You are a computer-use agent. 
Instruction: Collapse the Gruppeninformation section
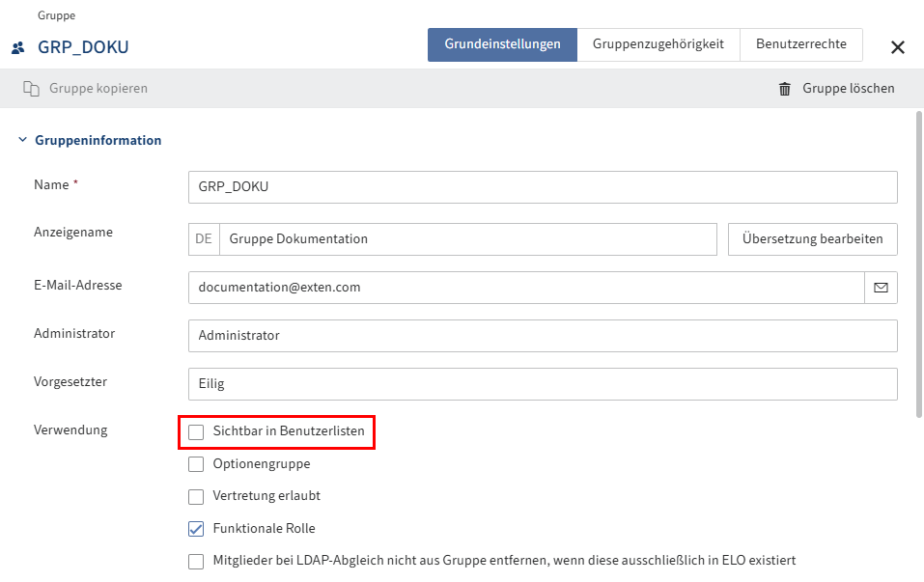21,139
